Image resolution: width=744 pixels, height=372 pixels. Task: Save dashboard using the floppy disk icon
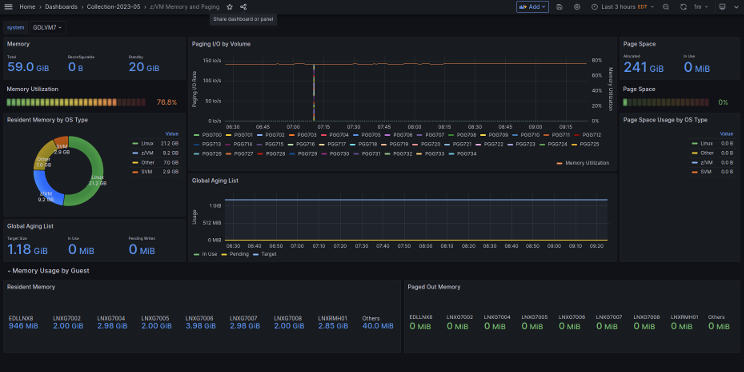tap(559, 7)
